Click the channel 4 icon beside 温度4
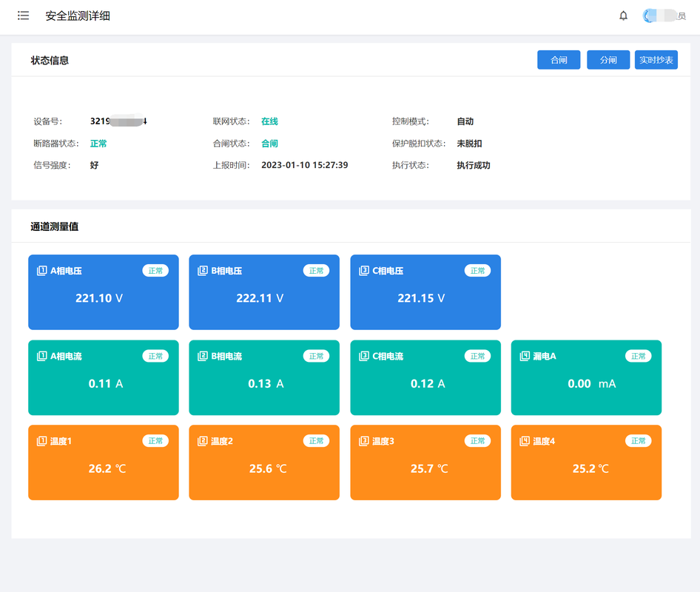Image resolution: width=700 pixels, height=592 pixels. coord(525,441)
